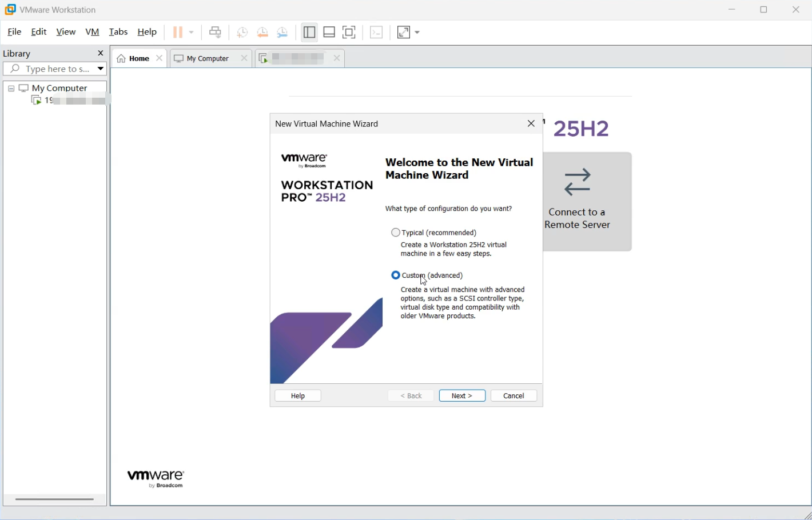Take a snapshot using the clock-plus icon
The width and height of the screenshot is (812, 520).
[x=242, y=33]
